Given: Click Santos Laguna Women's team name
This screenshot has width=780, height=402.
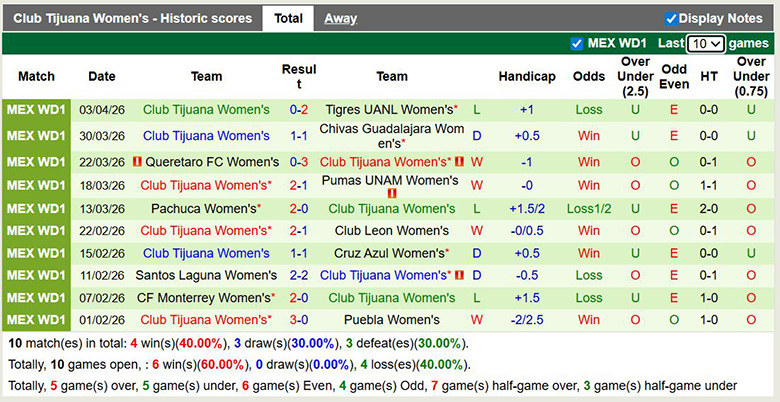Looking at the screenshot, I should 206,275.
